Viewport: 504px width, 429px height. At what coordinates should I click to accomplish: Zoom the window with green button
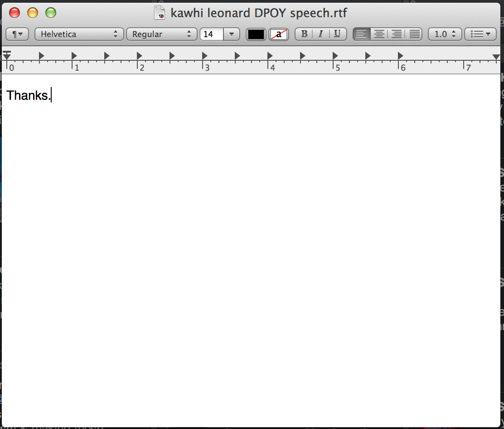[x=50, y=13]
